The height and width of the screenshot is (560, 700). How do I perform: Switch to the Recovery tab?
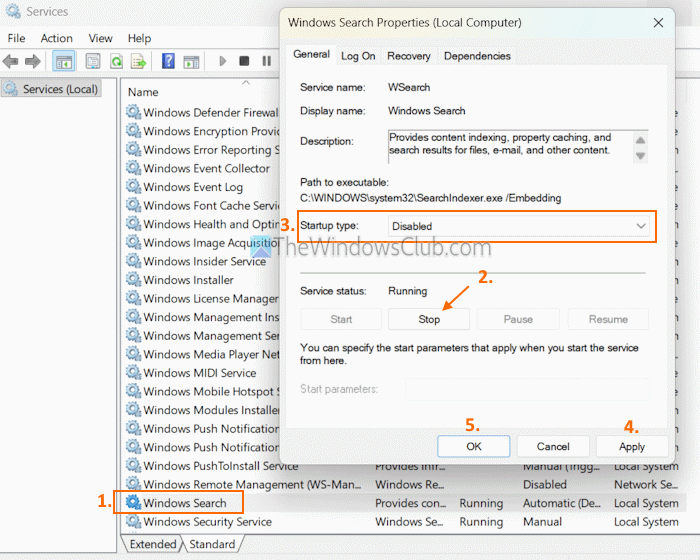coord(408,56)
